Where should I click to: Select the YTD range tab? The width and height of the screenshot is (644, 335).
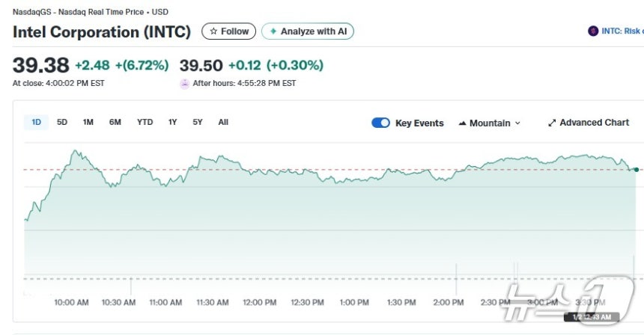point(145,122)
